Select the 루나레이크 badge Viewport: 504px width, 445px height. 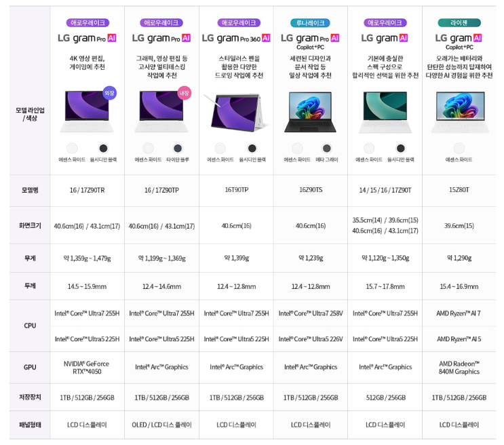point(310,23)
